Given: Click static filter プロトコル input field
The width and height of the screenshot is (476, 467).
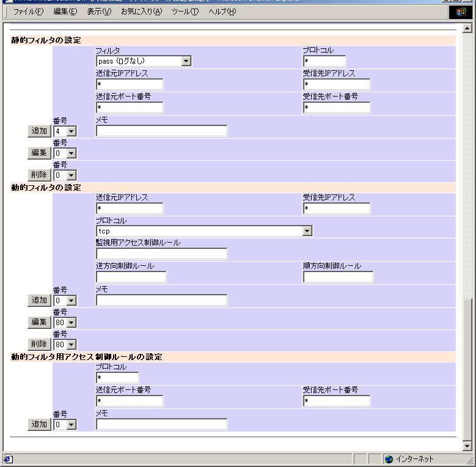Looking at the screenshot, I should coord(324,61).
